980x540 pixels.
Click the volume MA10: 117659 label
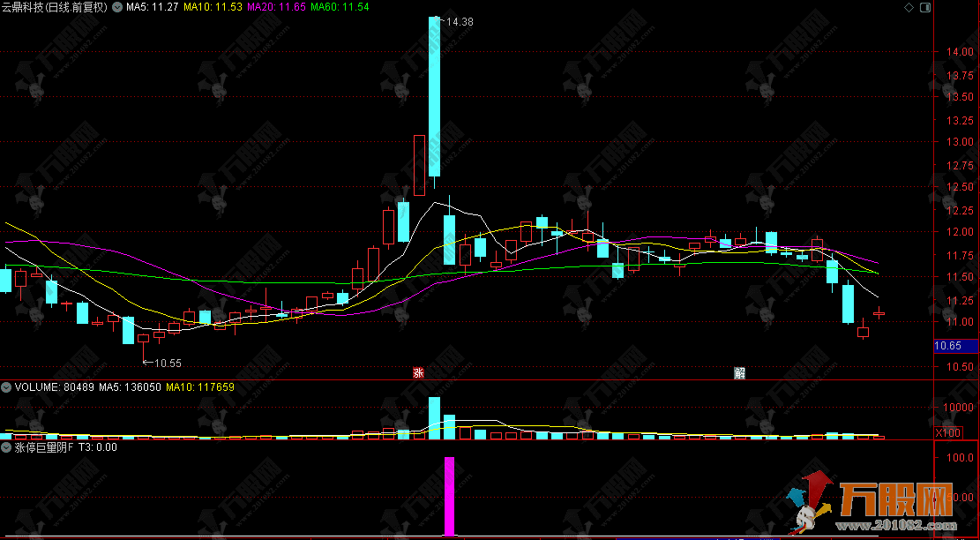[200, 386]
